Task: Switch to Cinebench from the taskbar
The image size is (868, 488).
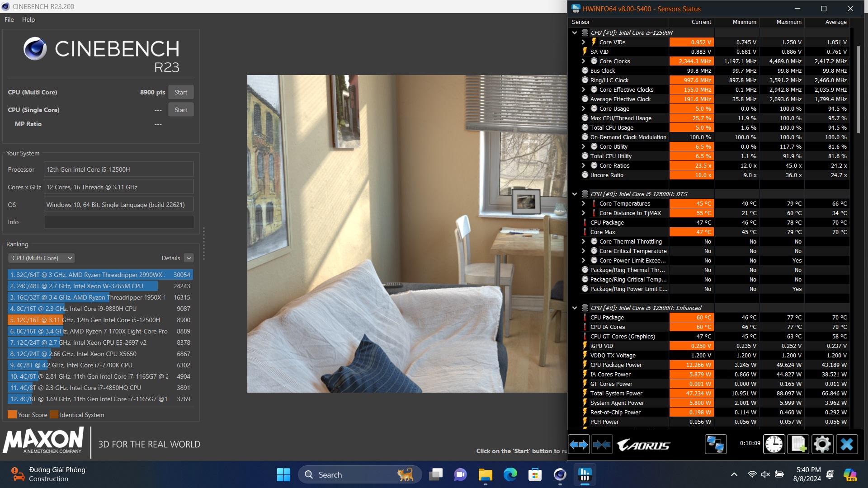Action: click(x=560, y=474)
